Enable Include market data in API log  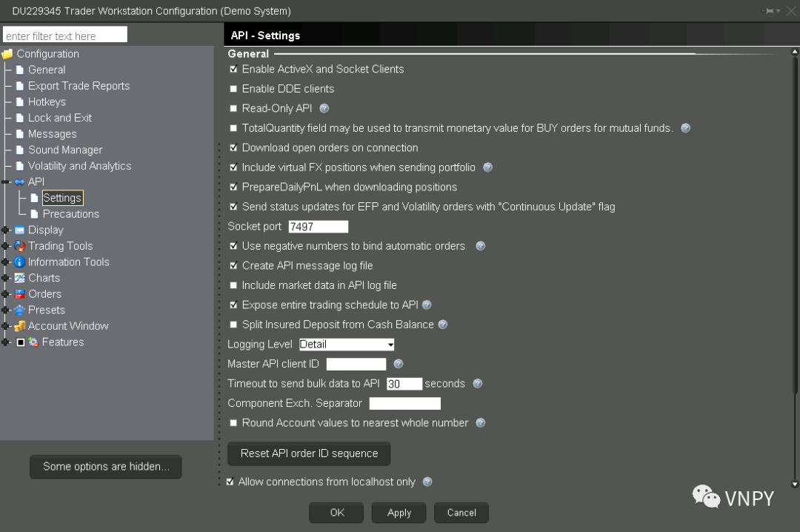(233, 285)
